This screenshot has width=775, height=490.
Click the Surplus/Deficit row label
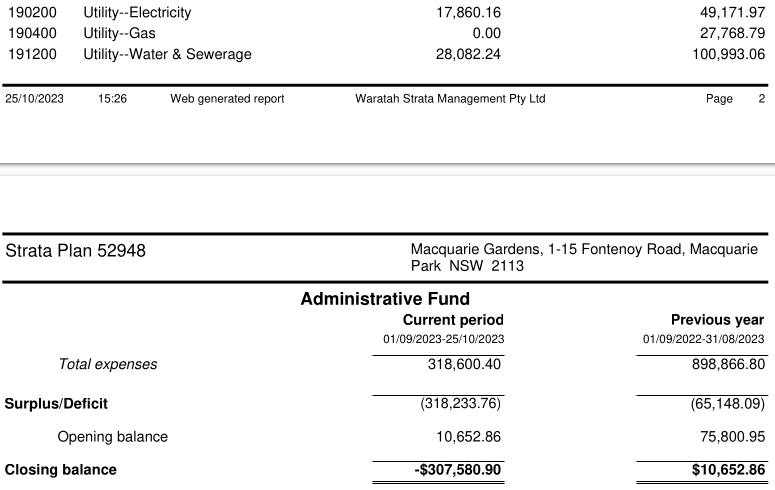click(x=56, y=404)
